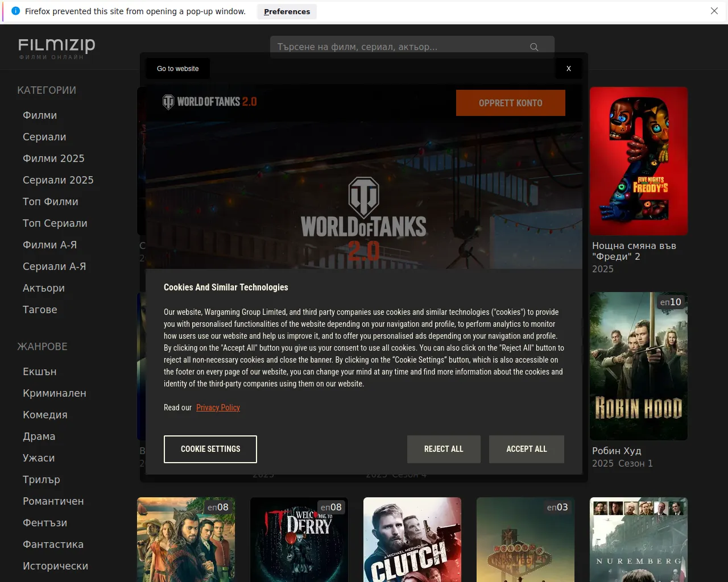This screenshot has width=728, height=582.
Task: Click the Go to website button
Action: [x=178, y=69]
